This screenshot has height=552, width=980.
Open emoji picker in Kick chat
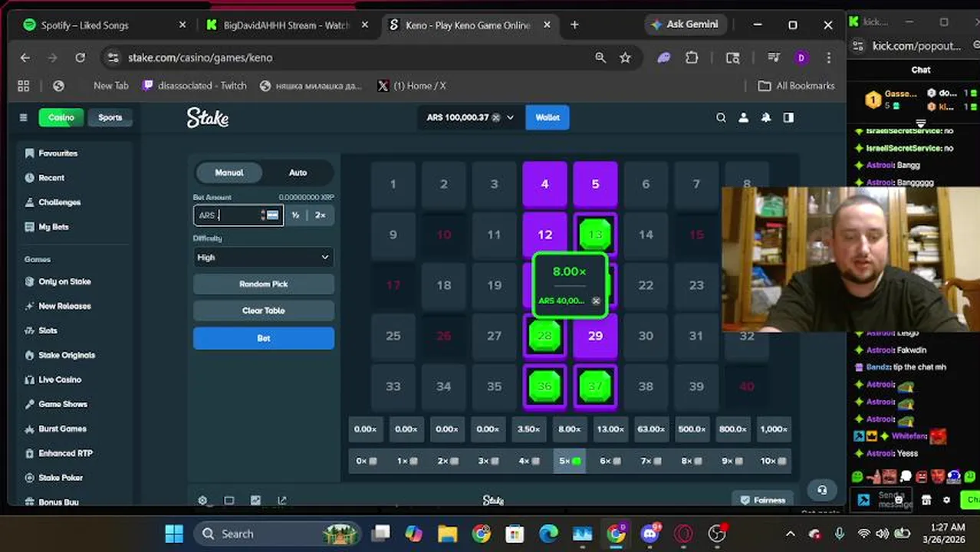click(898, 500)
